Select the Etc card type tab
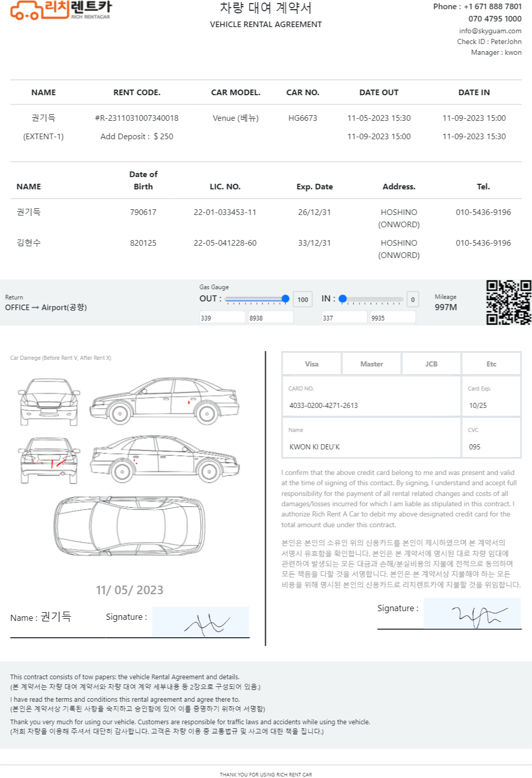Image resolution: width=532 pixels, height=778 pixels. 491,364
